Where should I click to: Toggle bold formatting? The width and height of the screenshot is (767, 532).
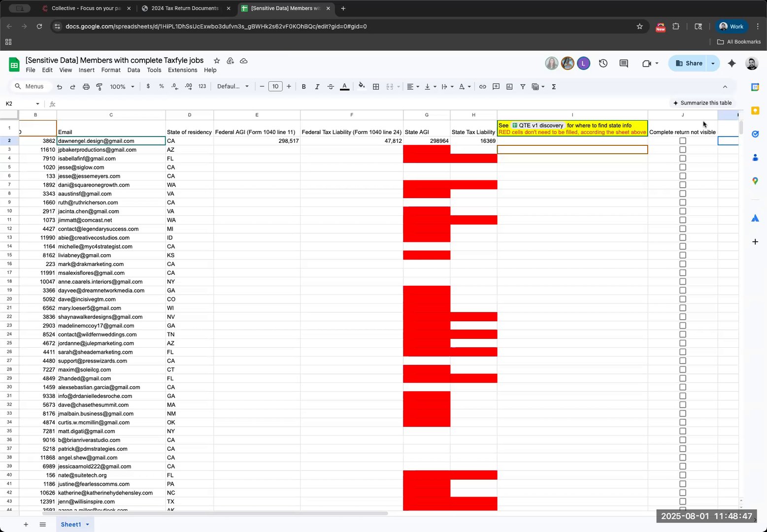coord(303,87)
